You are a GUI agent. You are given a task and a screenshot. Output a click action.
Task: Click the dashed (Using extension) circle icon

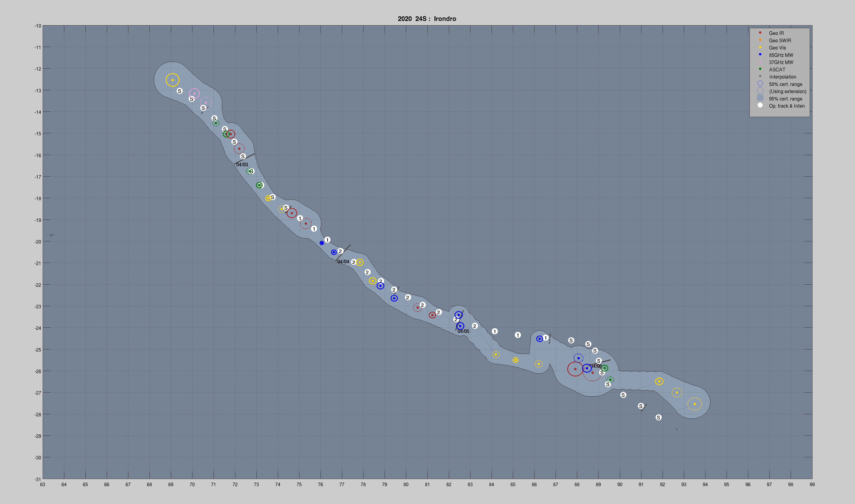pos(760,91)
